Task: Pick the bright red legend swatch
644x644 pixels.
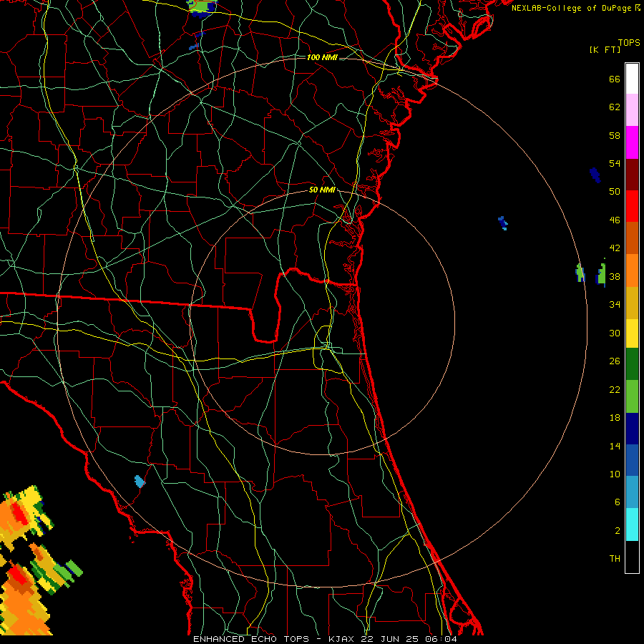Action: coord(632,206)
